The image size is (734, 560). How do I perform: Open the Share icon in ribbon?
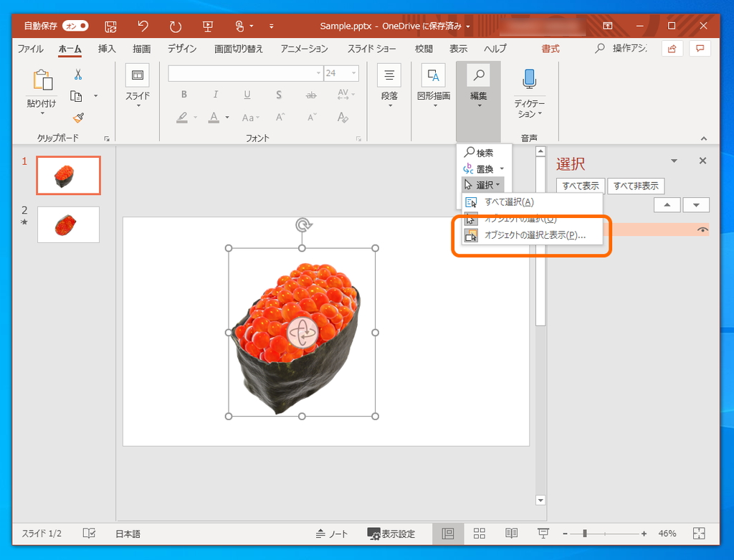point(672,49)
